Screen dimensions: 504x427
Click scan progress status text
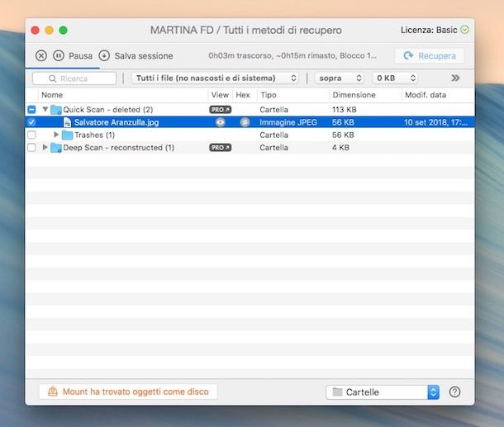292,55
